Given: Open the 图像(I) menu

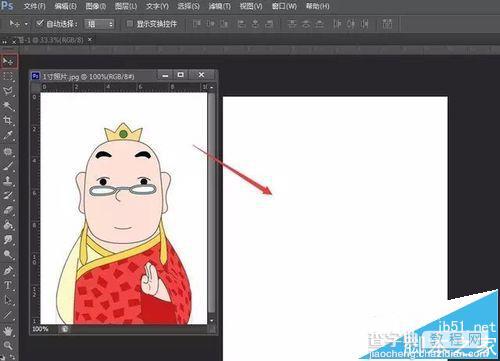Looking at the screenshot, I should pyautogui.click(x=96, y=6).
